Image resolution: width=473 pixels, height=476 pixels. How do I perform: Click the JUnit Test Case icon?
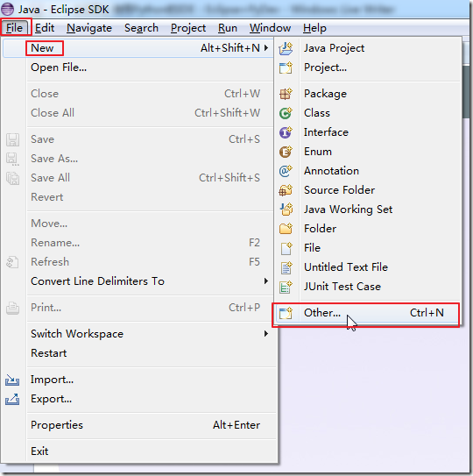pyautogui.click(x=286, y=287)
